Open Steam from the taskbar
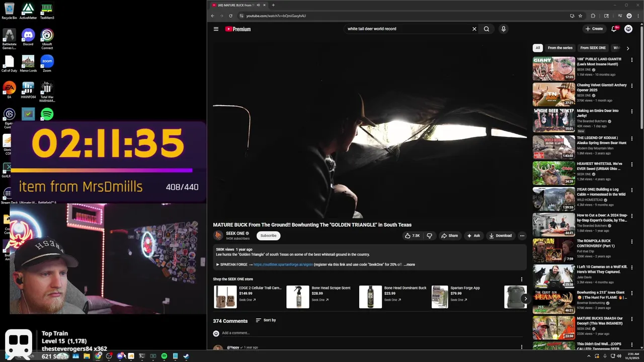The height and width of the screenshot is (362, 644). coord(186,356)
